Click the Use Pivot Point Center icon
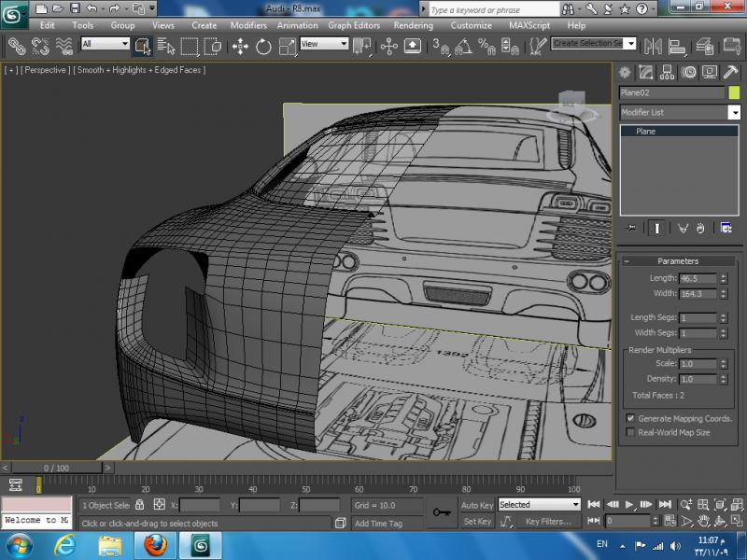 (x=361, y=46)
